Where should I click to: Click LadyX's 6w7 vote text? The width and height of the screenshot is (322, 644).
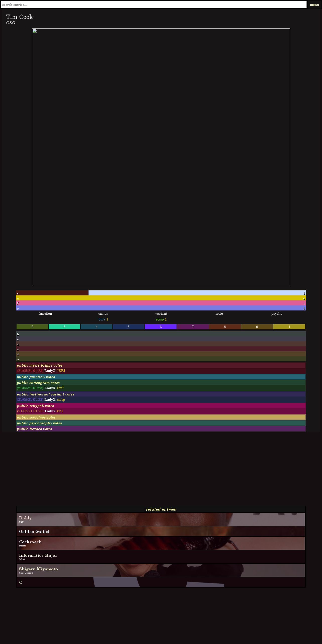click(60, 388)
